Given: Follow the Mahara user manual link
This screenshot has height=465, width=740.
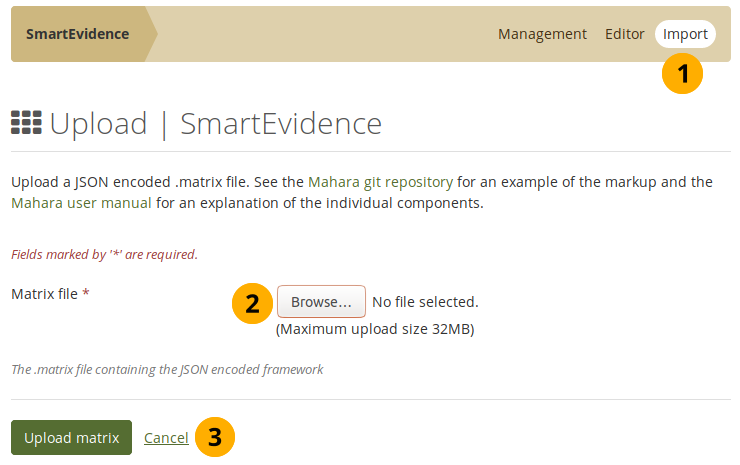Looking at the screenshot, I should 81,203.
